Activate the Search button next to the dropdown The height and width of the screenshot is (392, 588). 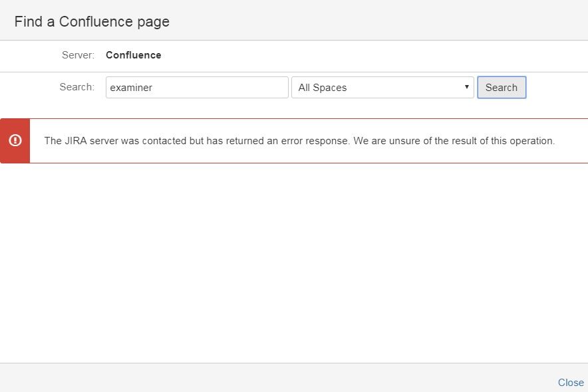coord(501,87)
